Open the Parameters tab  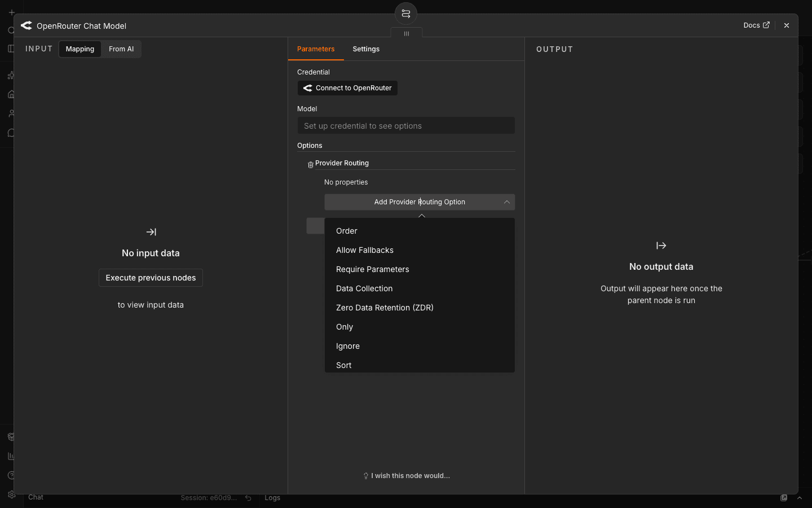[316, 49]
